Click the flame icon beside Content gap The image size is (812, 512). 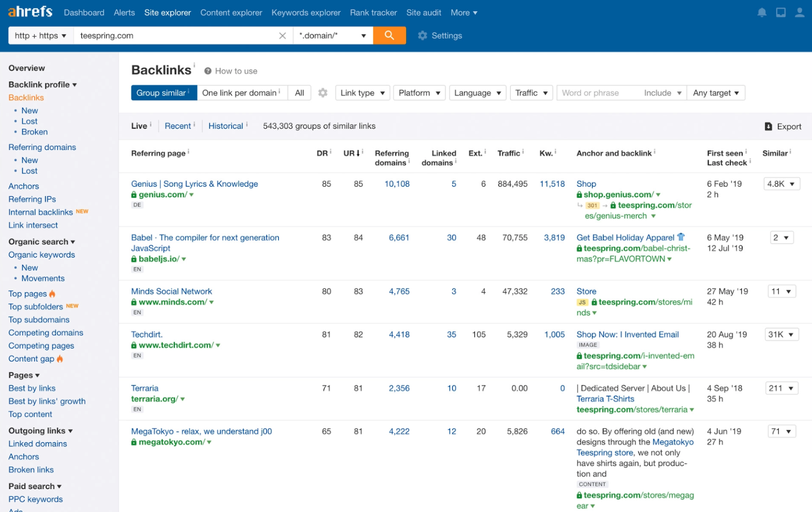(60, 359)
